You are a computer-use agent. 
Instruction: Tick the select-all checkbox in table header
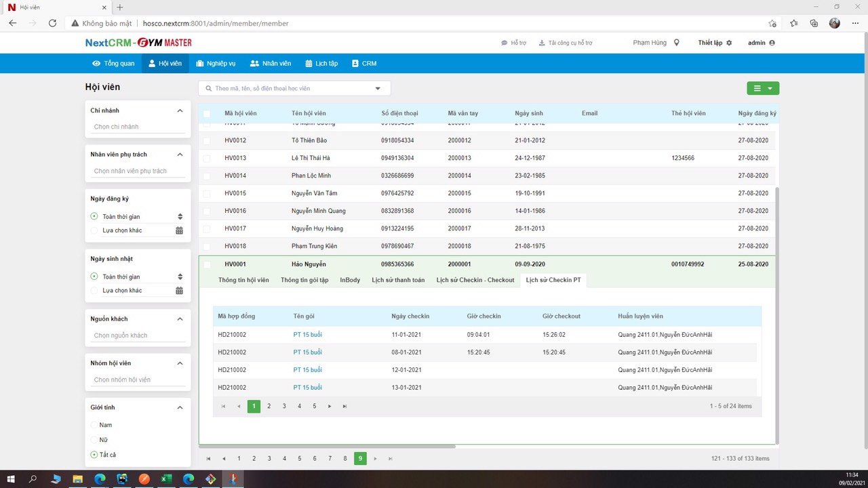[x=207, y=113]
